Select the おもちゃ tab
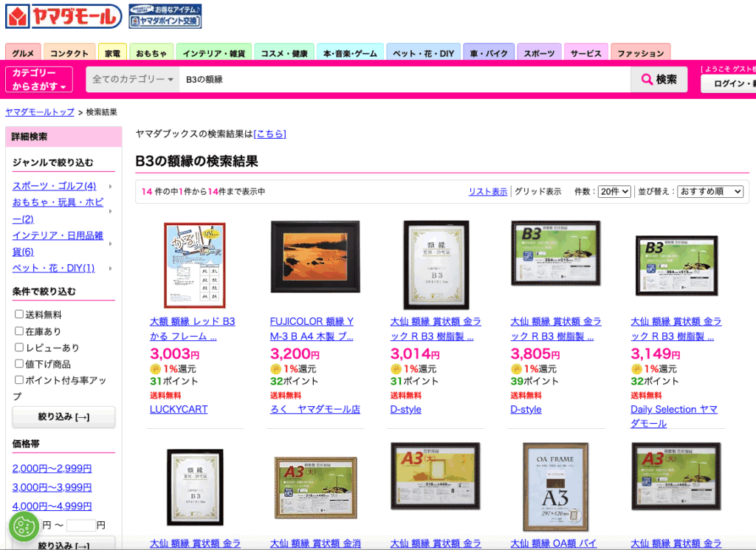Screen dimensions: 756x550 [151, 52]
